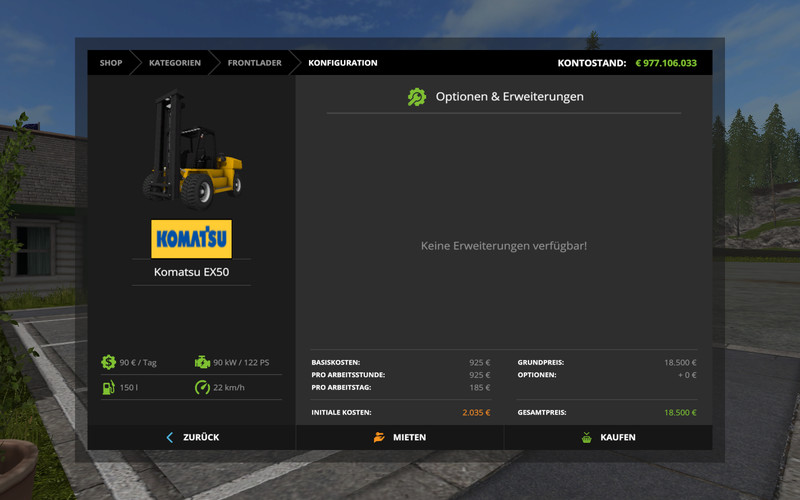This screenshot has height=500, width=800.
Task: Click the fuel tank capacity icon
Action: [108, 387]
